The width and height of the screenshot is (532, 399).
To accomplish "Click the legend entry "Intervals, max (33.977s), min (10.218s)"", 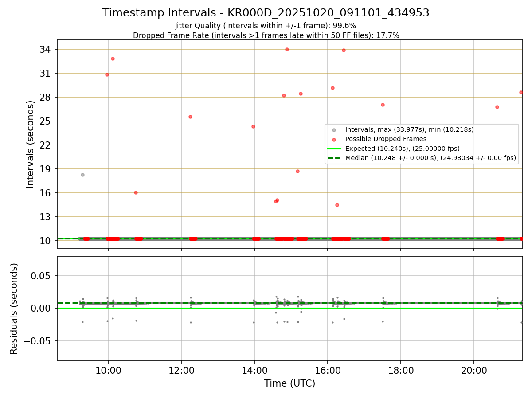I will click(x=410, y=129).
